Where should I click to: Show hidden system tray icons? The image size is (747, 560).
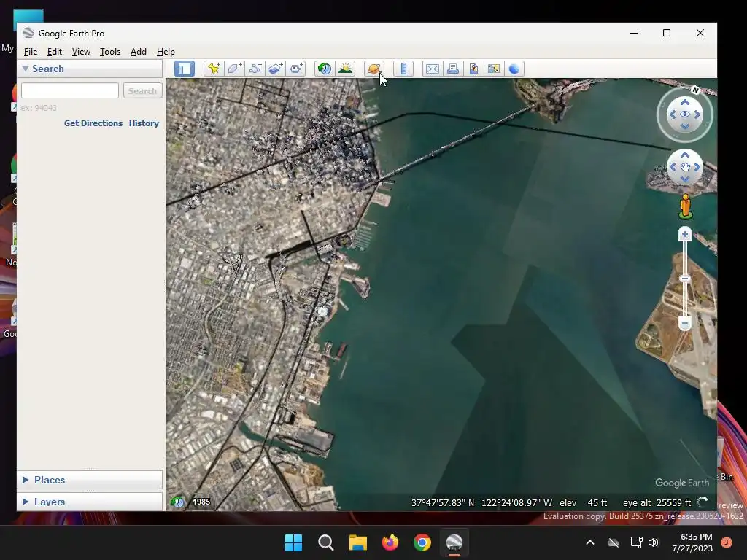(x=589, y=542)
